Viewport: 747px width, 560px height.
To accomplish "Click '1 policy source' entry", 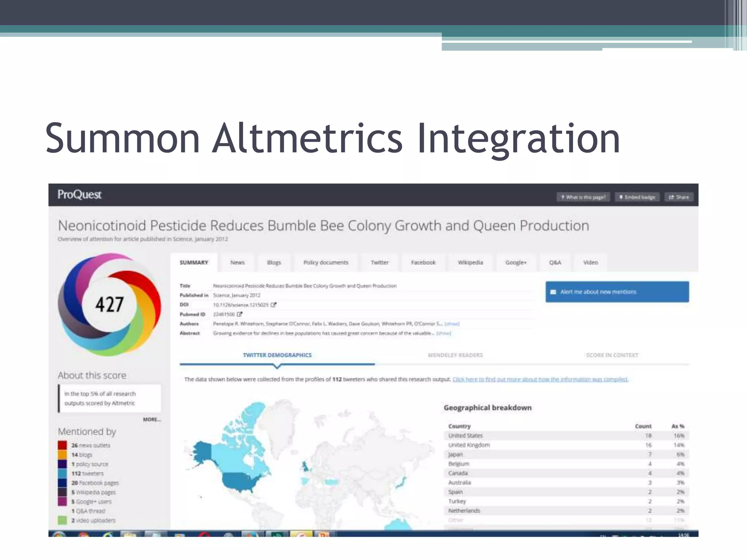I will [90, 464].
